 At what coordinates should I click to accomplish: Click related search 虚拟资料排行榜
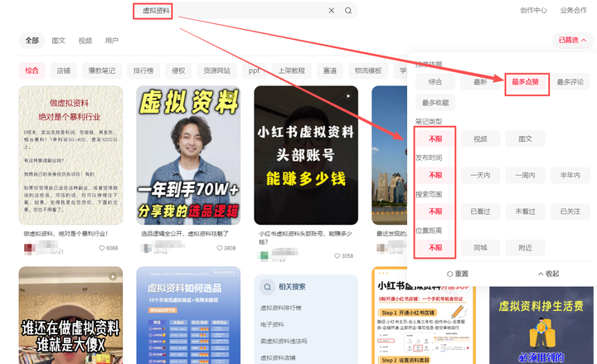pos(281,308)
